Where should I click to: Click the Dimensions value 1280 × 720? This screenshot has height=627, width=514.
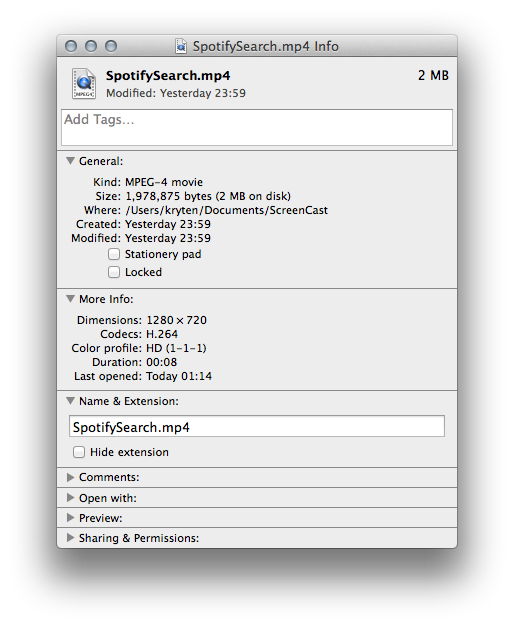point(176,320)
